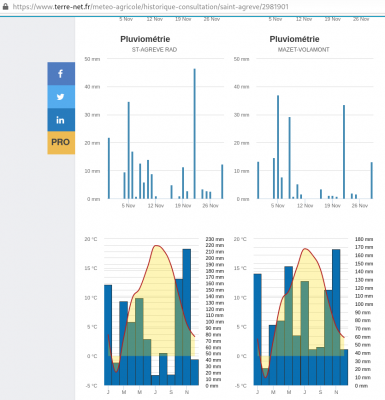Click the temperature curve peak in right climate chart
The image size is (385, 400).
(x=305, y=249)
